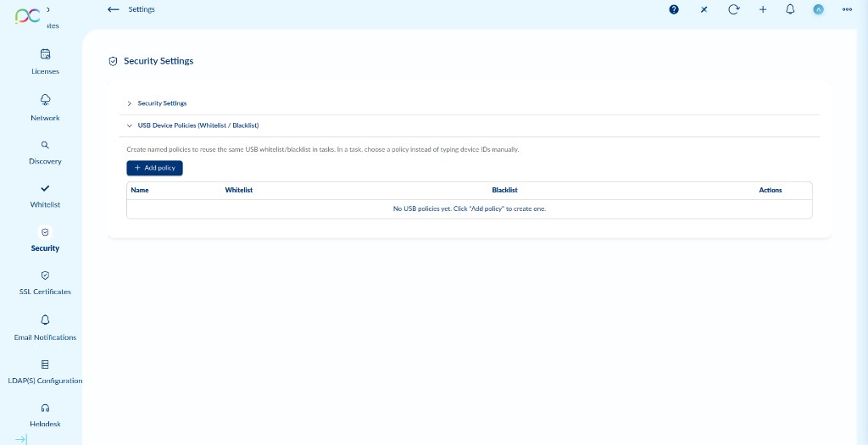
Task: Open the three-dots more options menu
Action: tap(847, 9)
